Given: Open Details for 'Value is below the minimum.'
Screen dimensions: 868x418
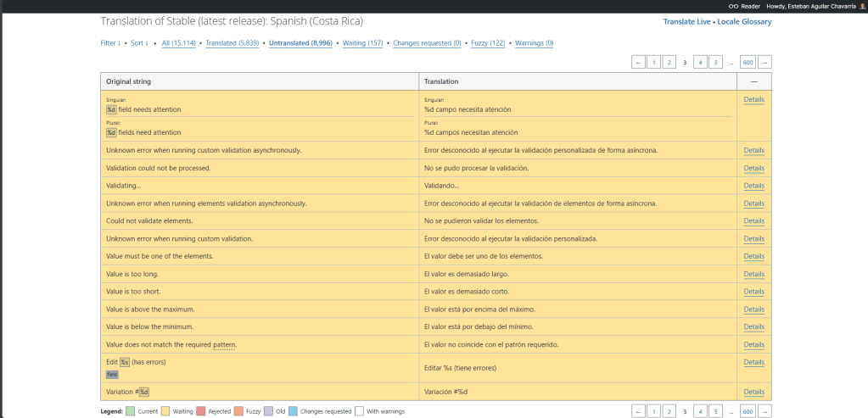Looking at the screenshot, I should click(754, 326).
